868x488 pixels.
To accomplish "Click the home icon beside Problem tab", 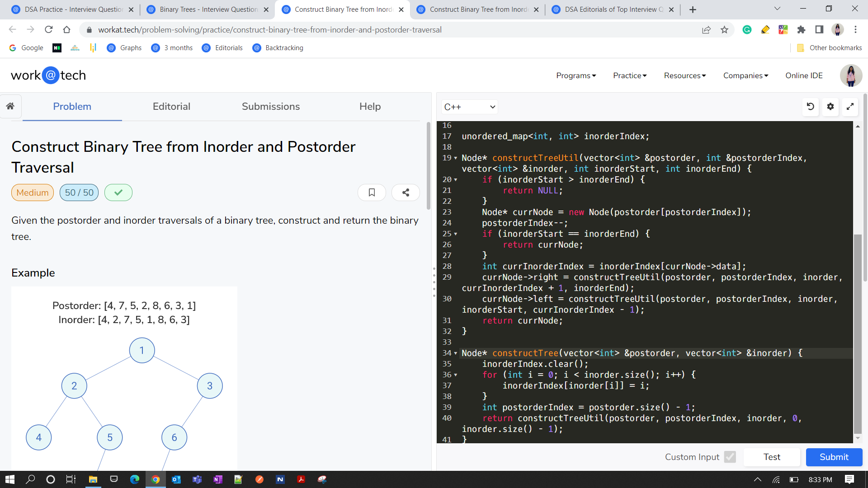I will point(10,106).
